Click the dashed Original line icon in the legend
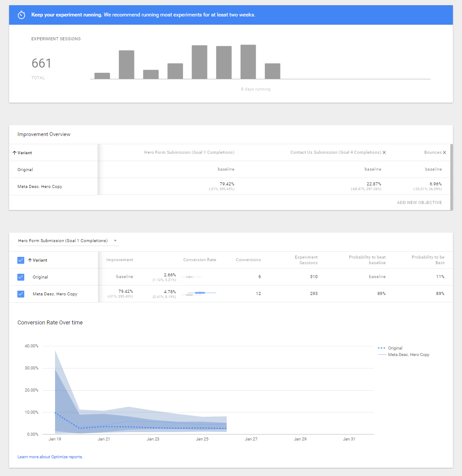The height and width of the screenshot is (476, 462). pyautogui.click(x=381, y=348)
